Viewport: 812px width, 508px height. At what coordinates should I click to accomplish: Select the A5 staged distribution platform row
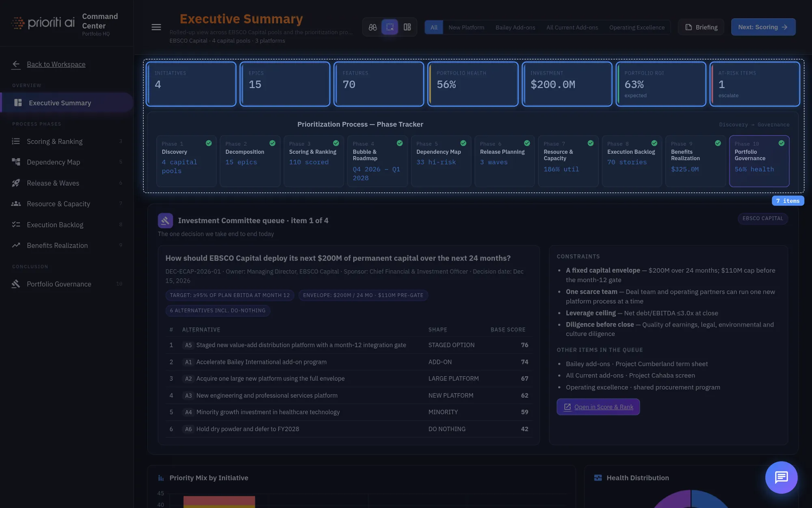click(x=349, y=345)
